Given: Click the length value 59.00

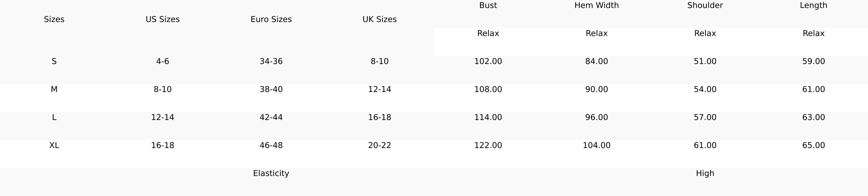Looking at the screenshot, I should pos(813,62).
